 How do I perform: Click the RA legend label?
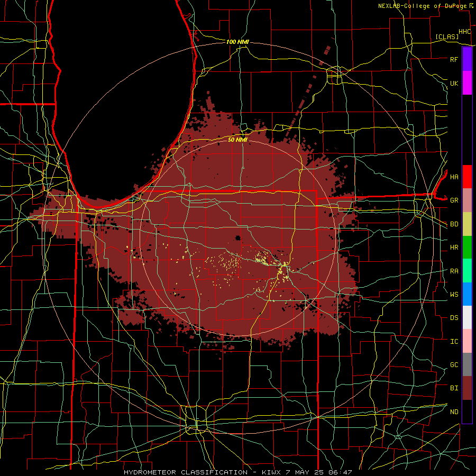pos(454,271)
